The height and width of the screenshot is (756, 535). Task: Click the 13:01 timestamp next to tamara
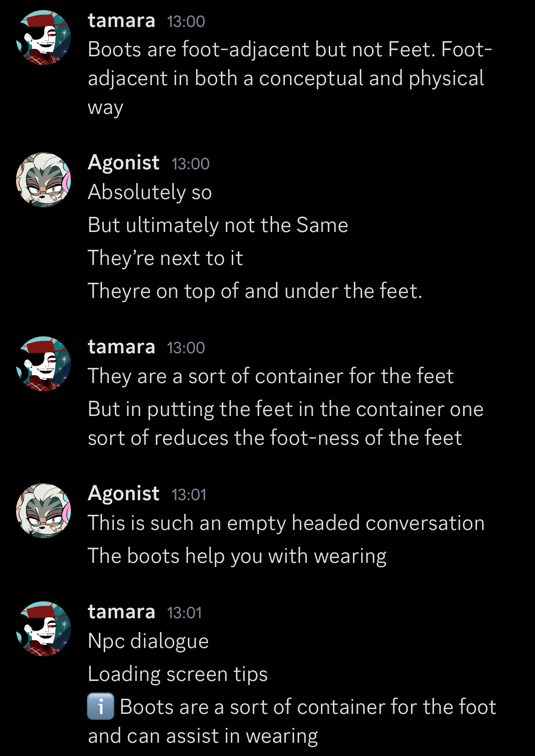184,613
